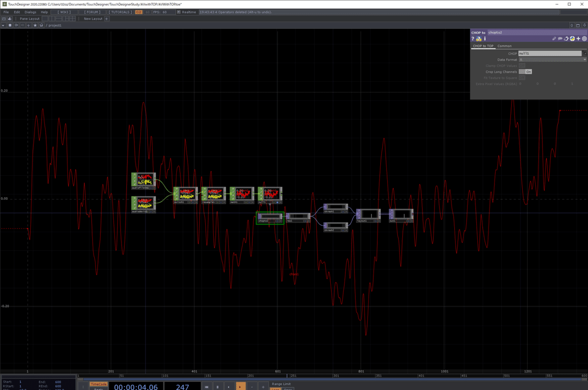
Task: Select the out1 TOP node
Action: pos(401,215)
